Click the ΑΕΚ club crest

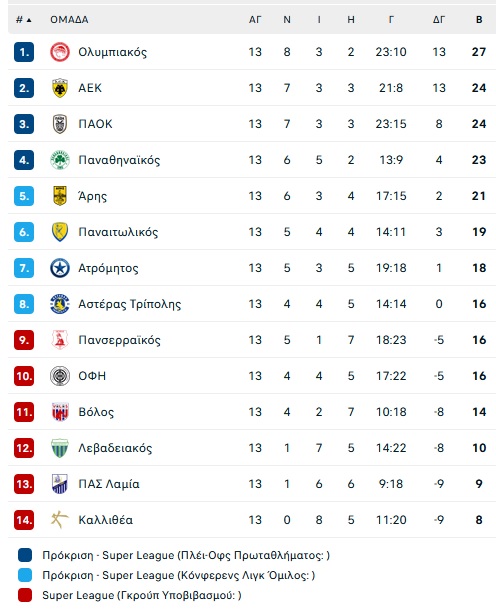point(60,88)
